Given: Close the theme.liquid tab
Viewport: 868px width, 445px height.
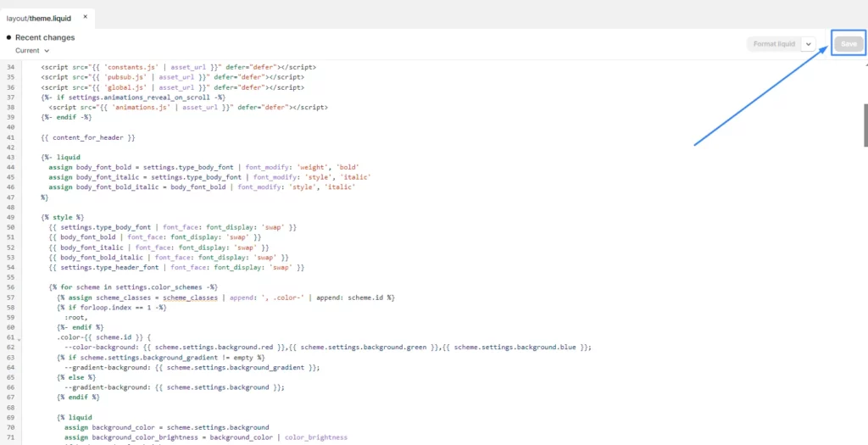Looking at the screenshot, I should tap(86, 17).
